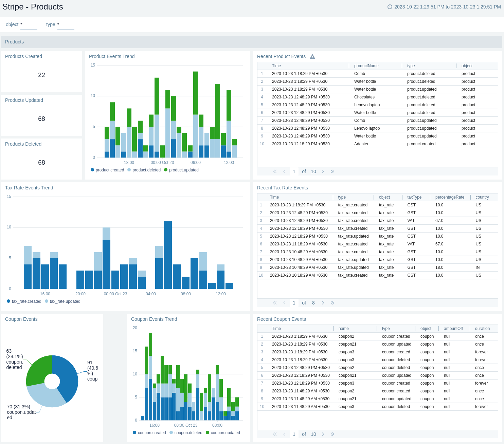Jump to last page of Recent Product Events
504x444 pixels.
pos(332,171)
